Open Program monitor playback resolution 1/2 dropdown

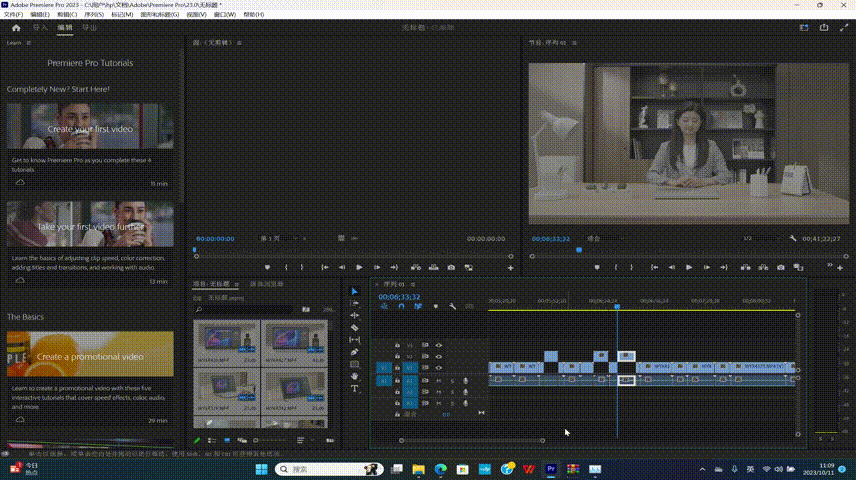760,239
